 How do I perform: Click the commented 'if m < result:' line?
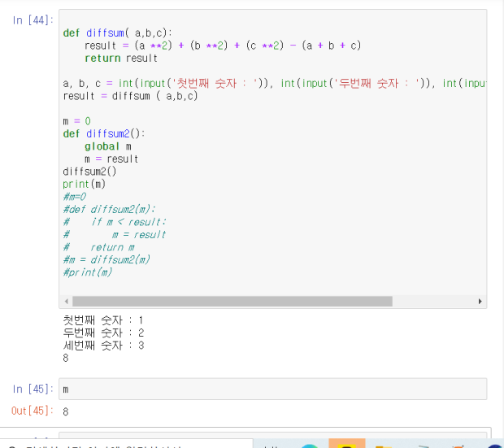tap(128, 222)
